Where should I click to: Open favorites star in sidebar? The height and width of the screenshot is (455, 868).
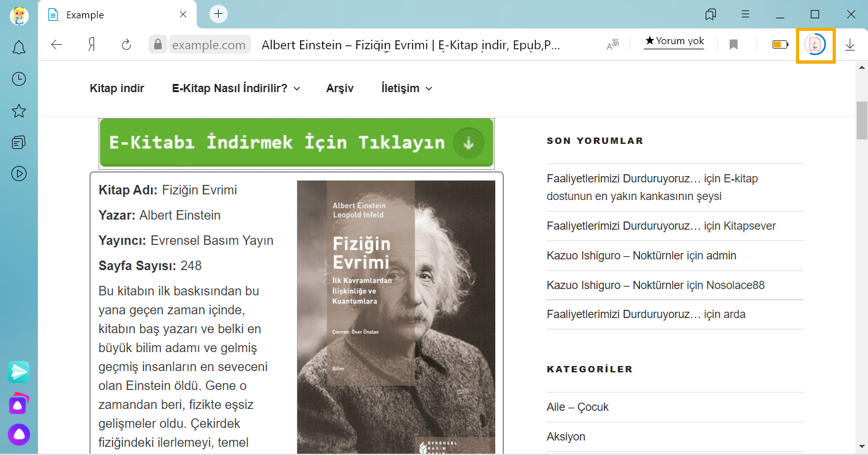coord(19,111)
